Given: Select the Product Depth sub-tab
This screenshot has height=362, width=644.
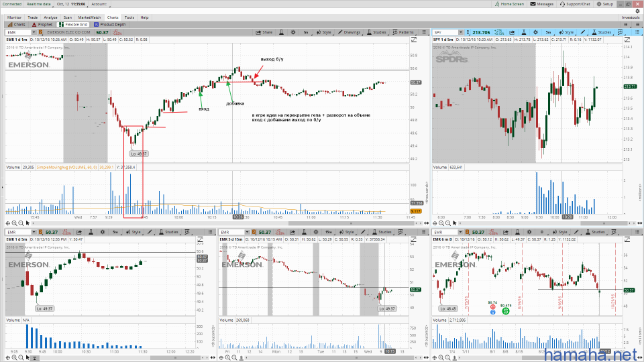Looking at the screenshot, I should (x=109, y=24).
